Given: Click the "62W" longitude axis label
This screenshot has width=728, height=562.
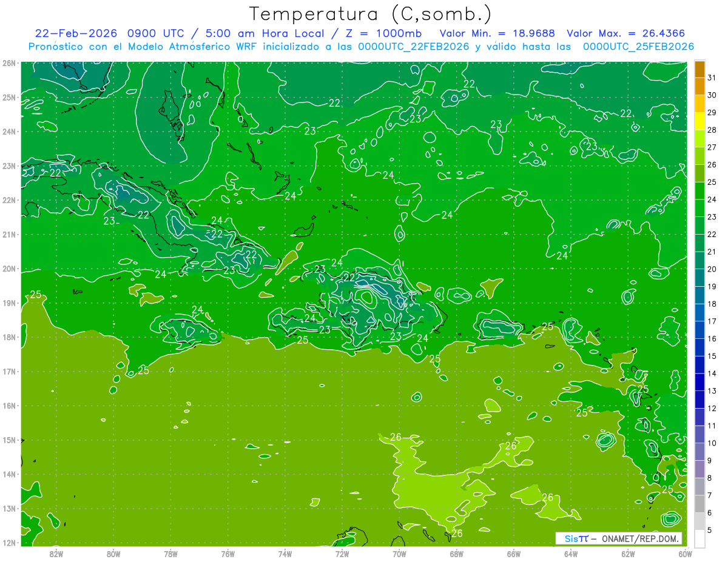Looking at the screenshot, I should (628, 553).
